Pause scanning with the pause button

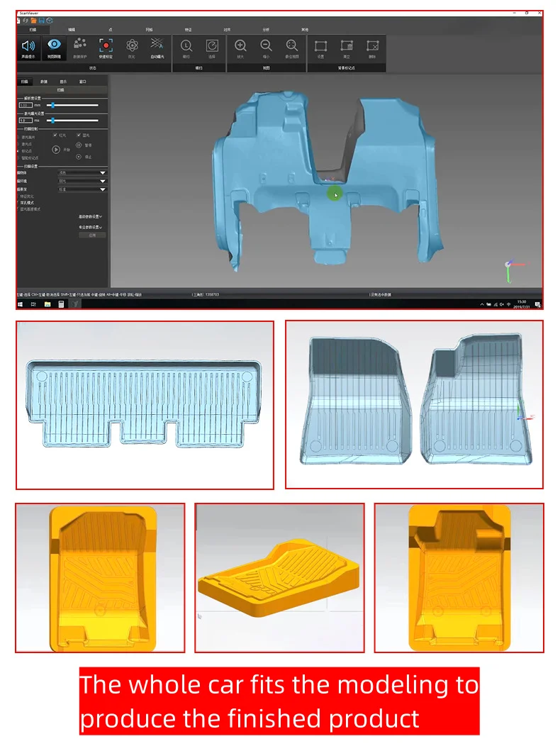click(x=79, y=145)
